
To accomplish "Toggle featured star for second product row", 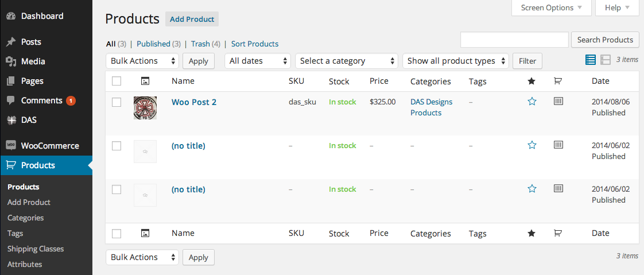I will 532,145.
